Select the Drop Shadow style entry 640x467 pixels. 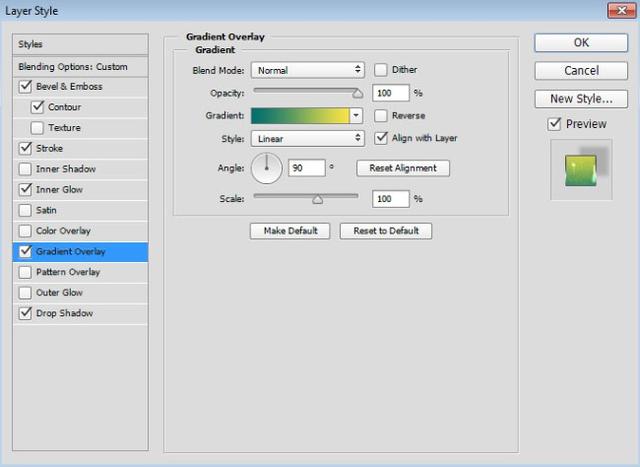coord(64,313)
